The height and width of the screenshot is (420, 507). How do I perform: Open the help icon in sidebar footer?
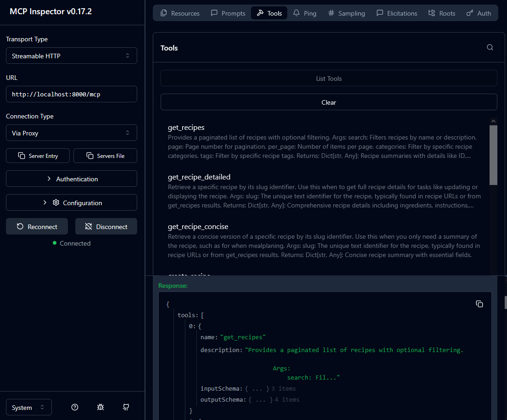pyautogui.click(x=75, y=407)
